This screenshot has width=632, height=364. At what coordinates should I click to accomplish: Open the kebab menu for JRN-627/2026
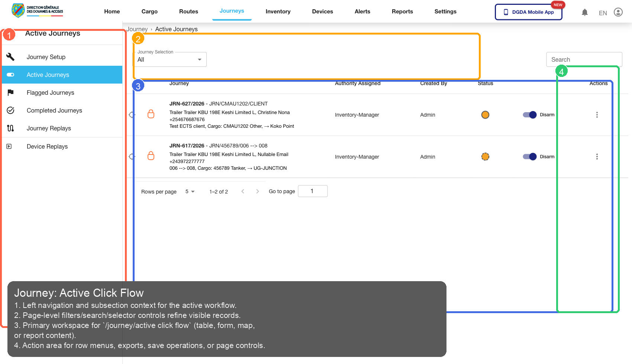597,115
